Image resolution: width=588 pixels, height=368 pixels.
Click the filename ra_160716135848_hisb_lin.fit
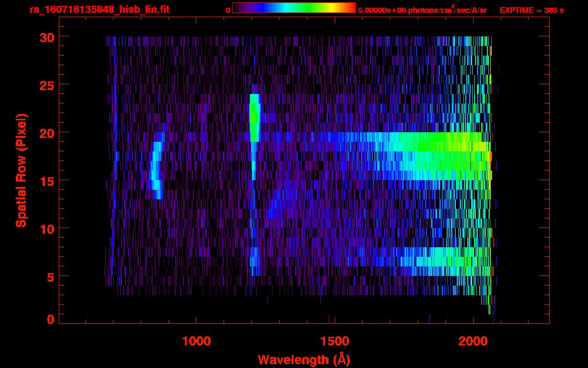coord(99,10)
